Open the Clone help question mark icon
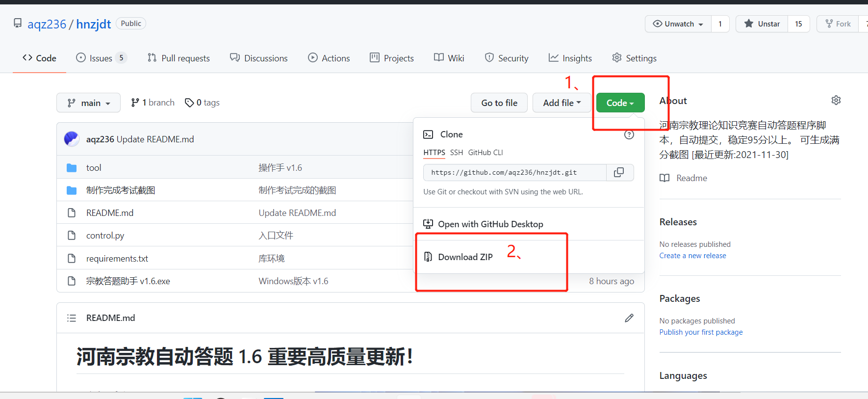Screen dimensions: 868x399 [x=629, y=134]
